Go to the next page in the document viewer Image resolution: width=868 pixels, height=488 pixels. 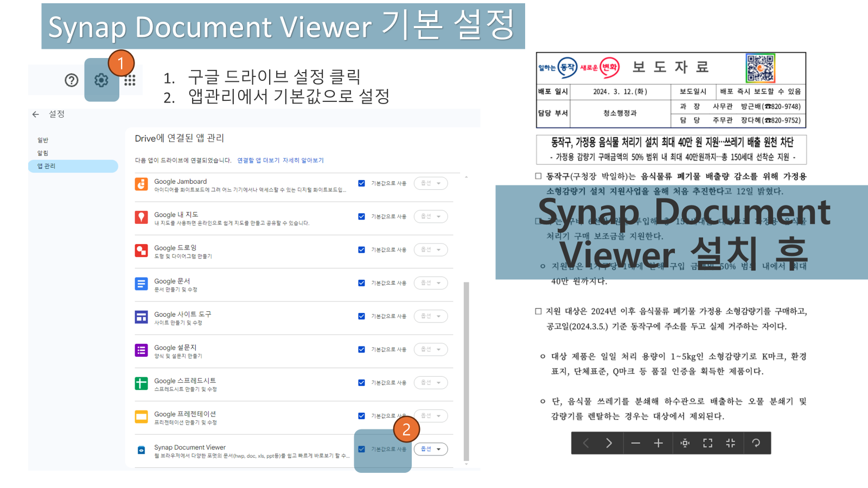tap(610, 443)
